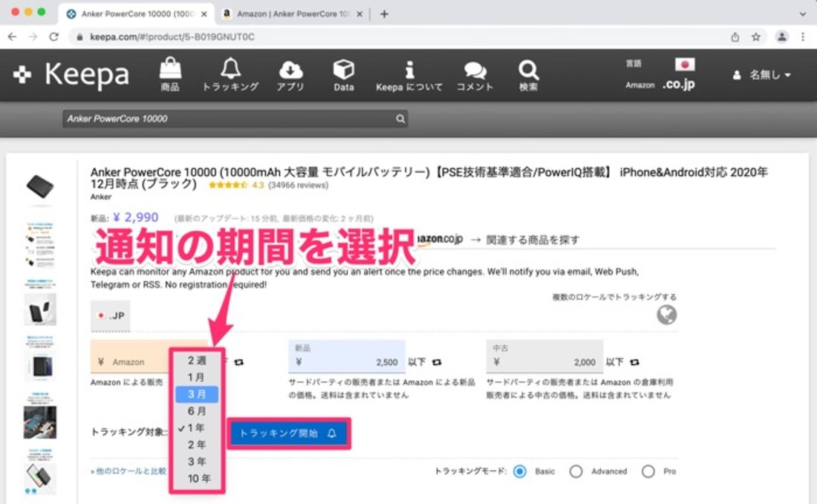Open the 検索 magnifier in the navbar
This screenshot has height=504, width=817.
528,74
